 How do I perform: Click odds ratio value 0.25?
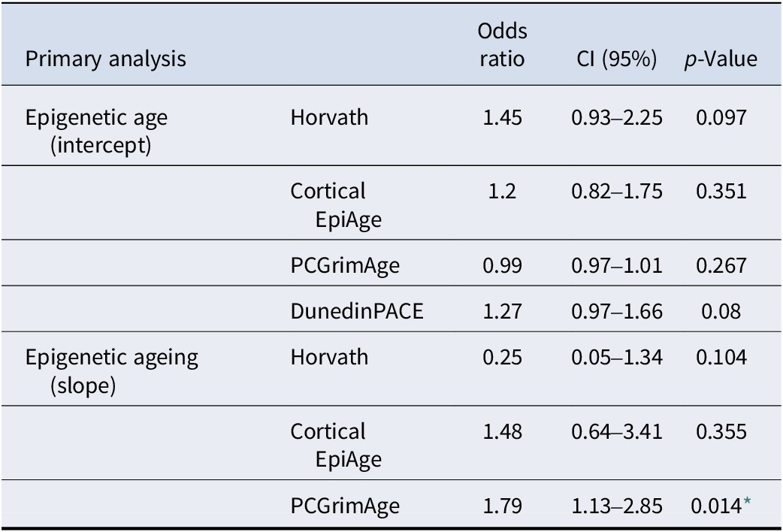coord(502,357)
